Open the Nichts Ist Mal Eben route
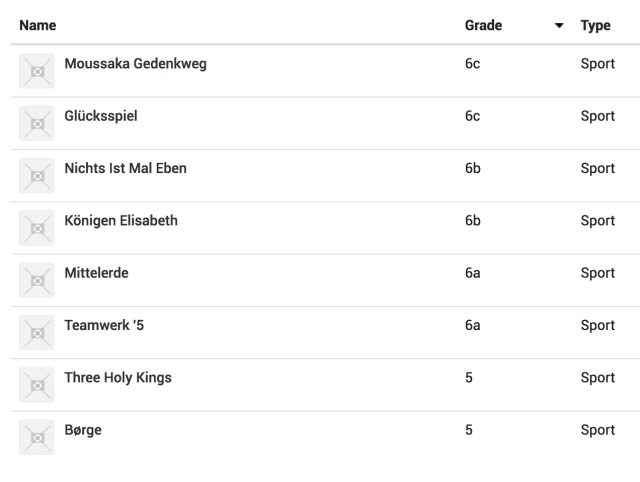The height and width of the screenshot is (482, 640). pyautogui.click(x=125, y=168)
